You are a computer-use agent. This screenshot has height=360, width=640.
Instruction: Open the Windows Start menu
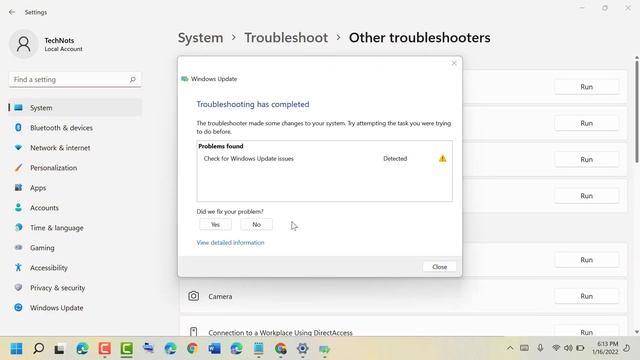pyautogui.click(x=16, y=349)
